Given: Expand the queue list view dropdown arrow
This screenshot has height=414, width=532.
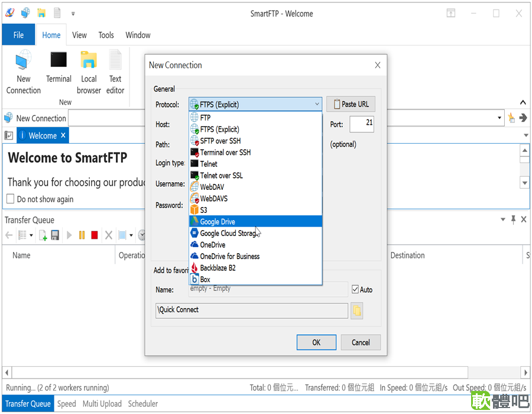Looking at the screenshot, I should coord(31,235).
